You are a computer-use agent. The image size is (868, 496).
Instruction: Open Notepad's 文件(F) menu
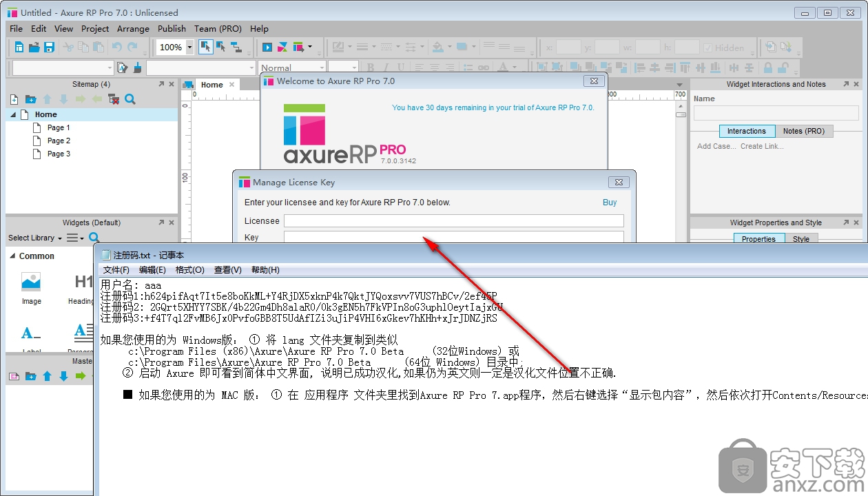116,270
